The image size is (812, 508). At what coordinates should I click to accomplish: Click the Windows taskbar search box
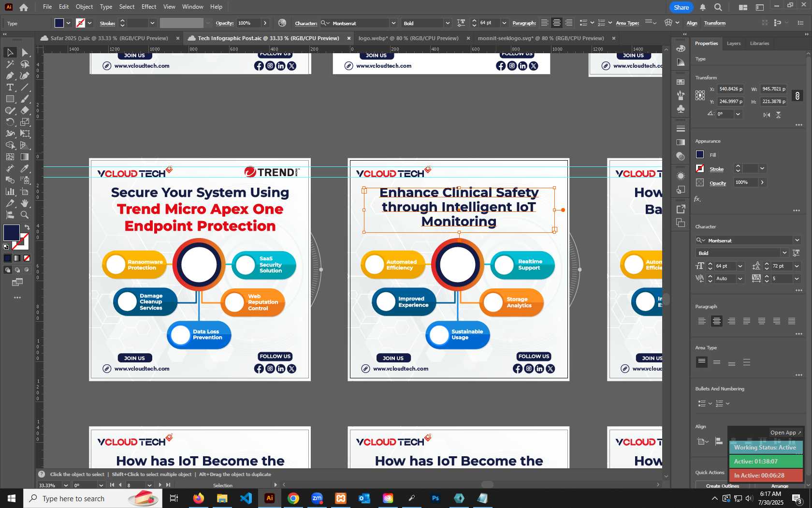click(93, 498)
